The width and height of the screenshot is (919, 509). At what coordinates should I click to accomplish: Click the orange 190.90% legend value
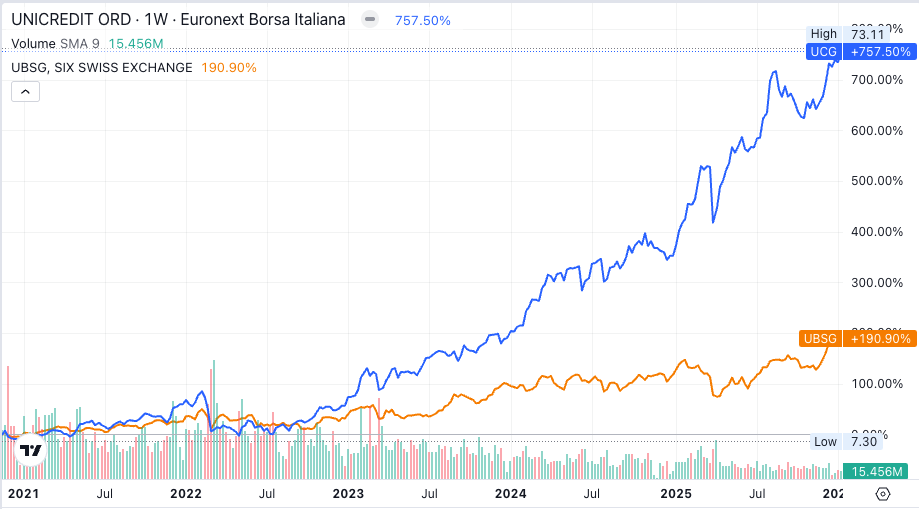pyautogui.click(x=229, y=67)
